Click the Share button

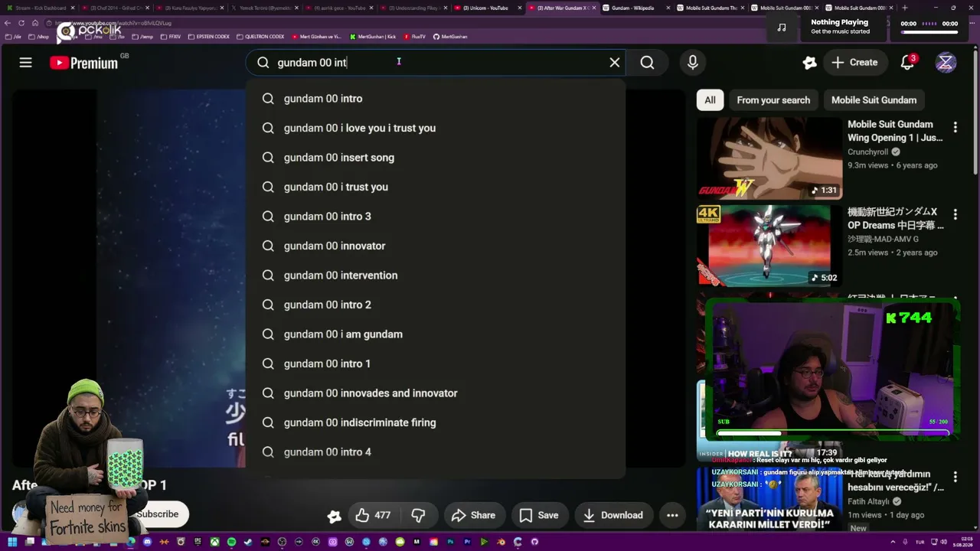(x=474, y=516)
